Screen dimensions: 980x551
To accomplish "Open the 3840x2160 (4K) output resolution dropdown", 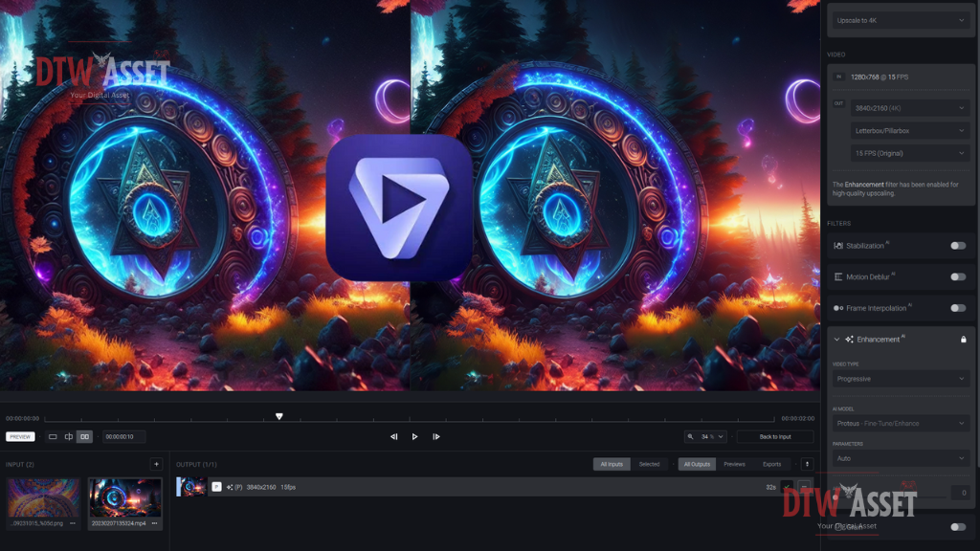I will [x=909, y=108].
